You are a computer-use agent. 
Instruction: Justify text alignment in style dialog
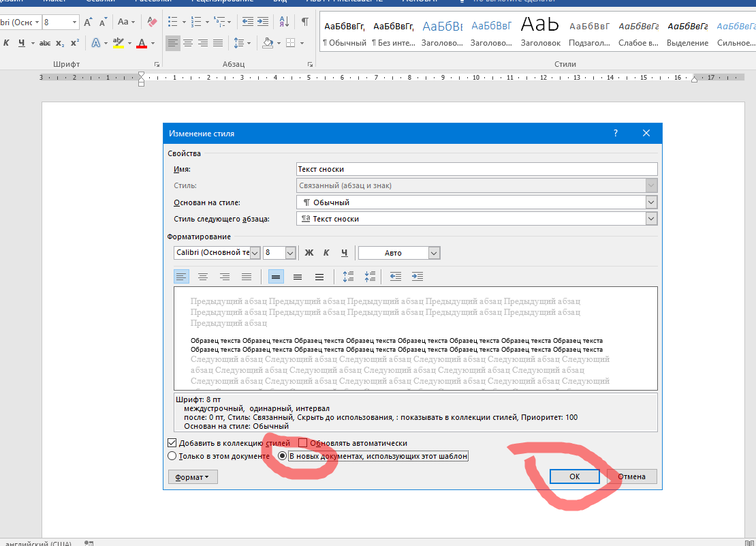click(247, 277)
